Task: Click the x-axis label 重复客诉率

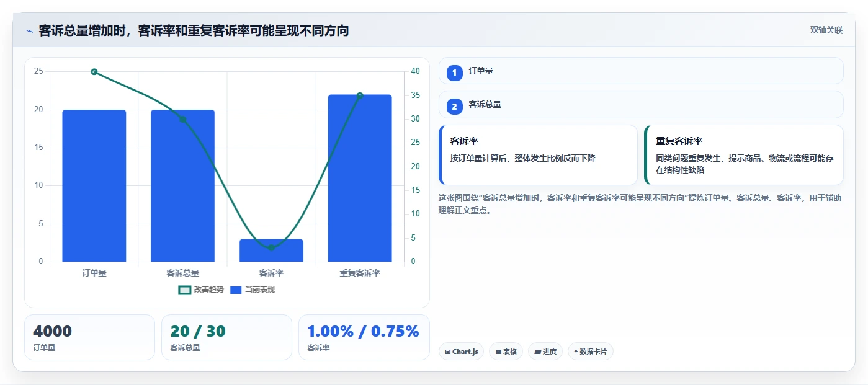Action: pos(360,273)
